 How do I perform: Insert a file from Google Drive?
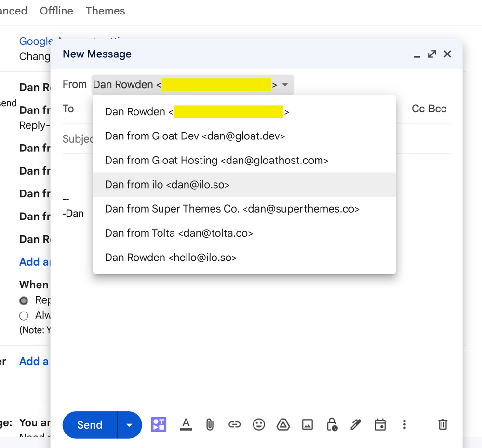(x=283, y=424)
